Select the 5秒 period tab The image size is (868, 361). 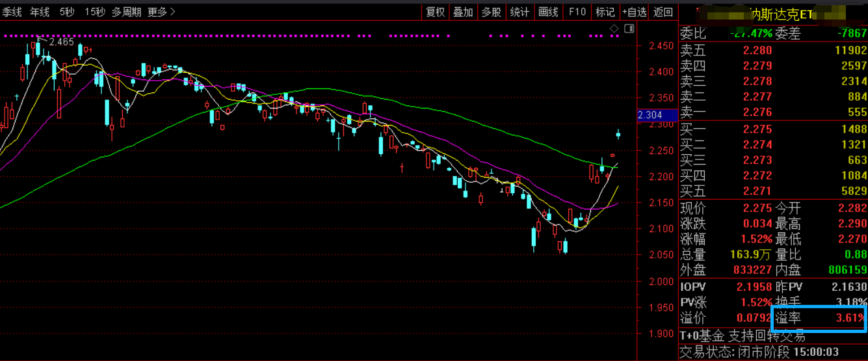pos(67,12)
